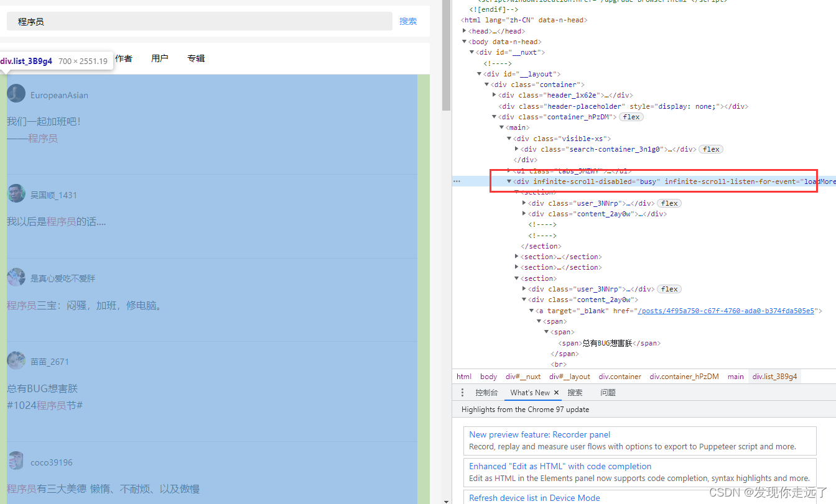Close the What's New drawer tab
Image resolution: width=836 pixels, height=504 pixels.
point(557,393)
